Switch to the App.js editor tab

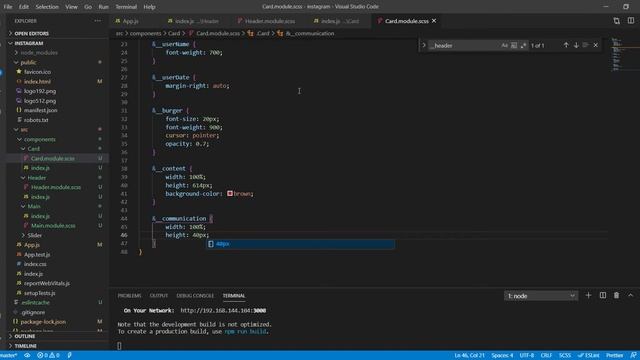131,21
